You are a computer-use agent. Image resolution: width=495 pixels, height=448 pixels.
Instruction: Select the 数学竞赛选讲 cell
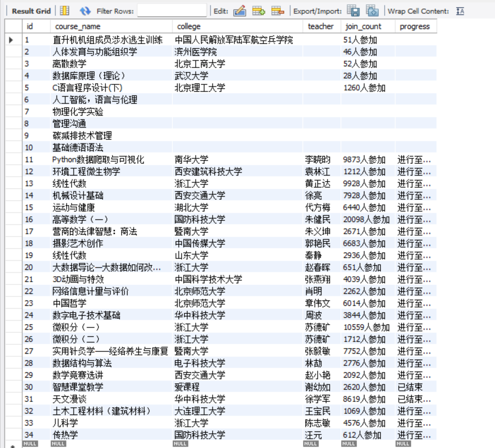tap(111, 375)
